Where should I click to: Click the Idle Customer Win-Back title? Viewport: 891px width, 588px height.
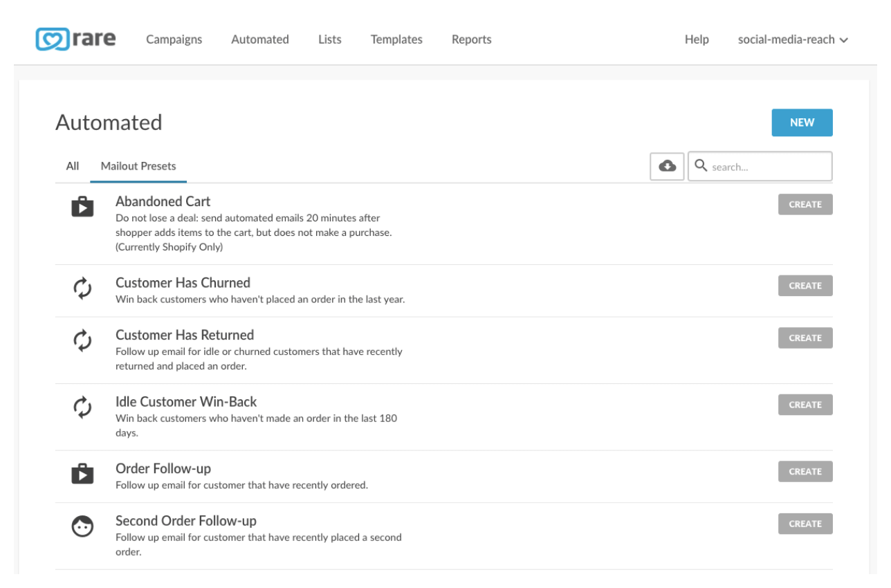[x=186, y=402]
